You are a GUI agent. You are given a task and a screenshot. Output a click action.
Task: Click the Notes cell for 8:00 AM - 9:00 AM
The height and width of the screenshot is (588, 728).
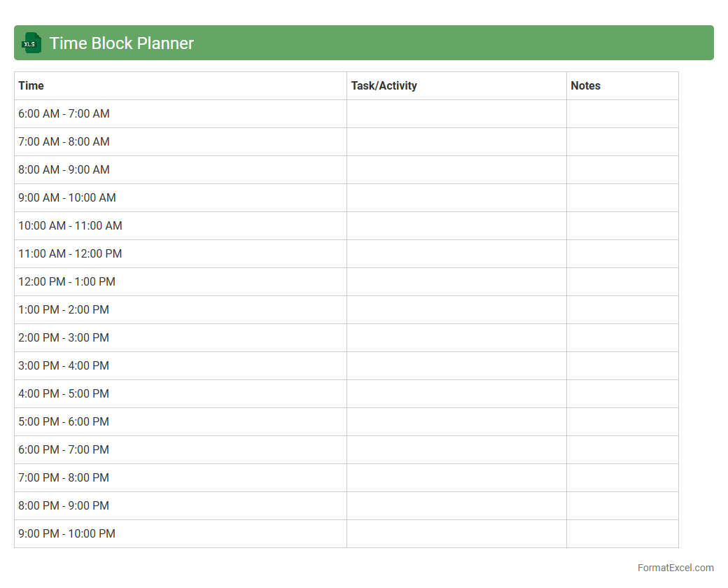[x=622, y=169]
